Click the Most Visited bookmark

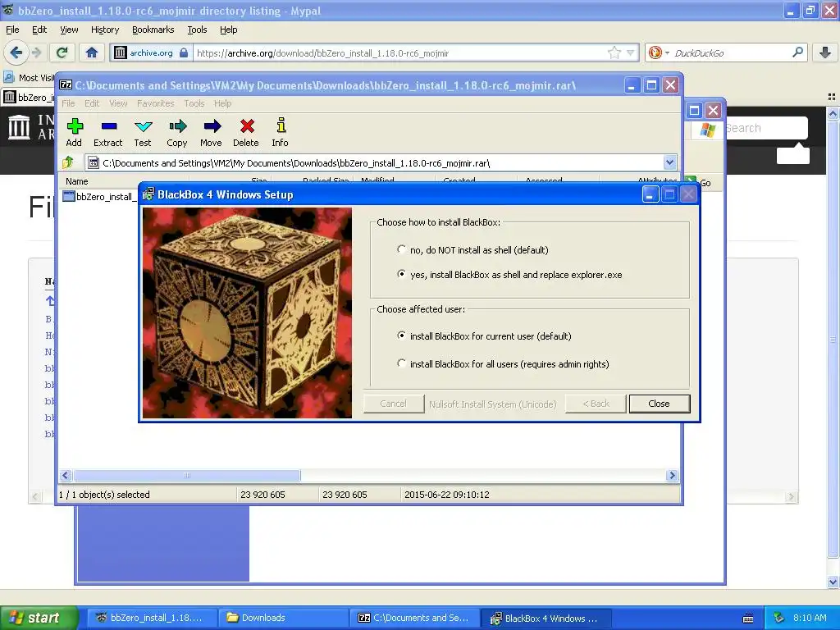(30, 78)
